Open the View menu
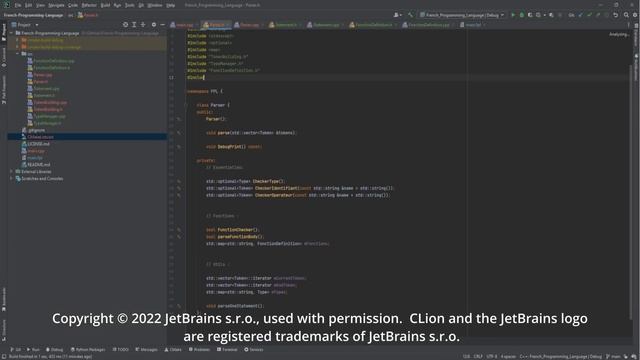The image size is (640, 360). pyautogui.click(x=40, y=5)
